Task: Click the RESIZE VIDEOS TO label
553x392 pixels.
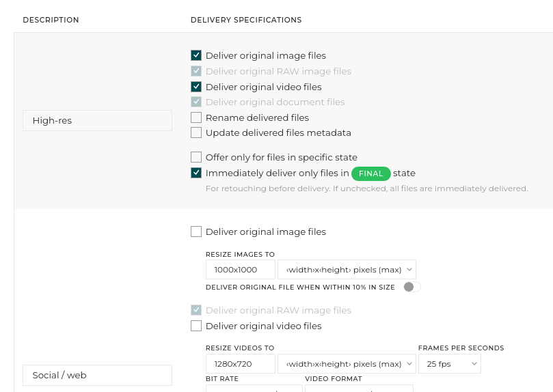Action: pyautogui.click(x=240, y=348)
